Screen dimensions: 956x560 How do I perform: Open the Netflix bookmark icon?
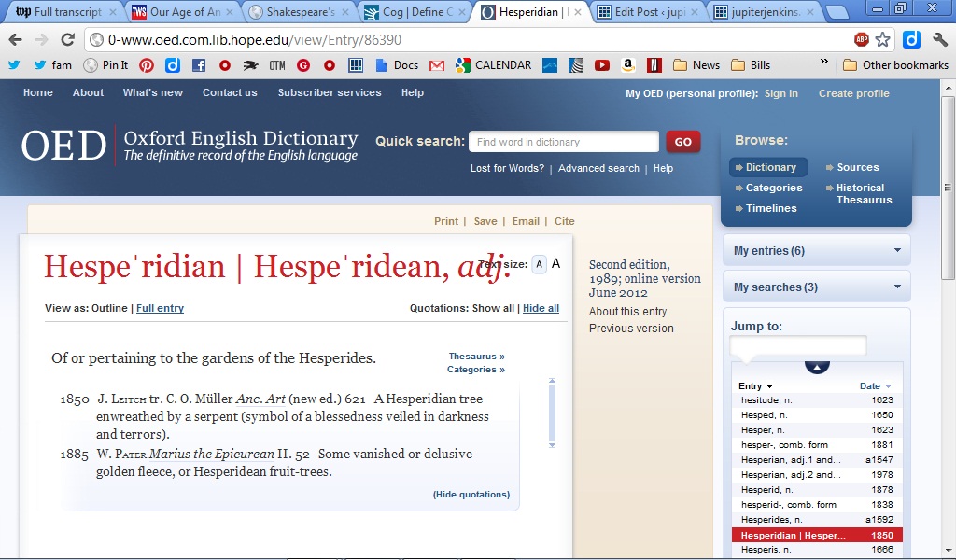(x=654, y=65)
